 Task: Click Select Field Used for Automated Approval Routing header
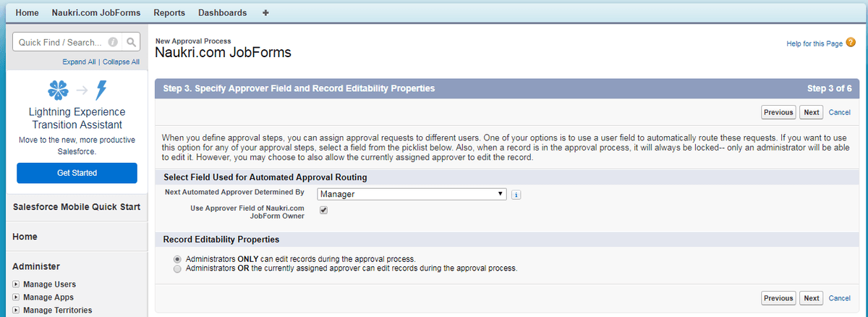click(x=265, y=177)
